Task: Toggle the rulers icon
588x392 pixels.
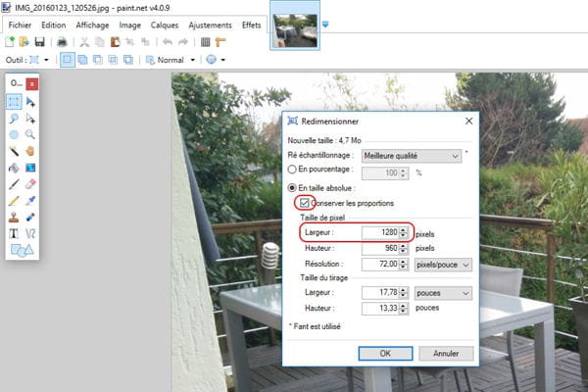Action: point(220,41)
